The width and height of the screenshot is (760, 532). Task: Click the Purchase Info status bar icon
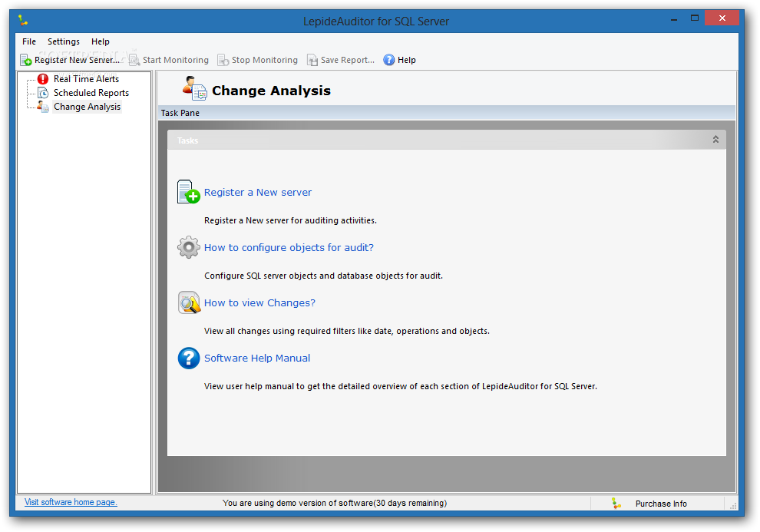616,504
